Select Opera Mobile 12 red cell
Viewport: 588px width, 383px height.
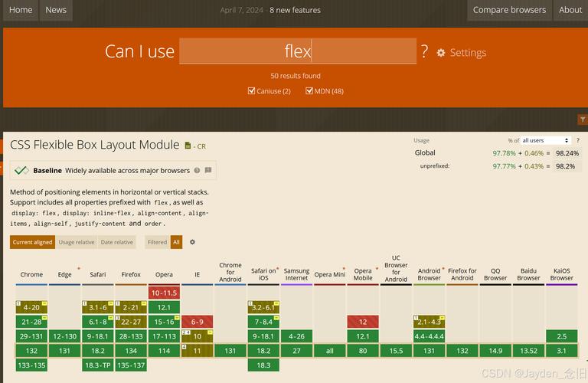(363, 322)
